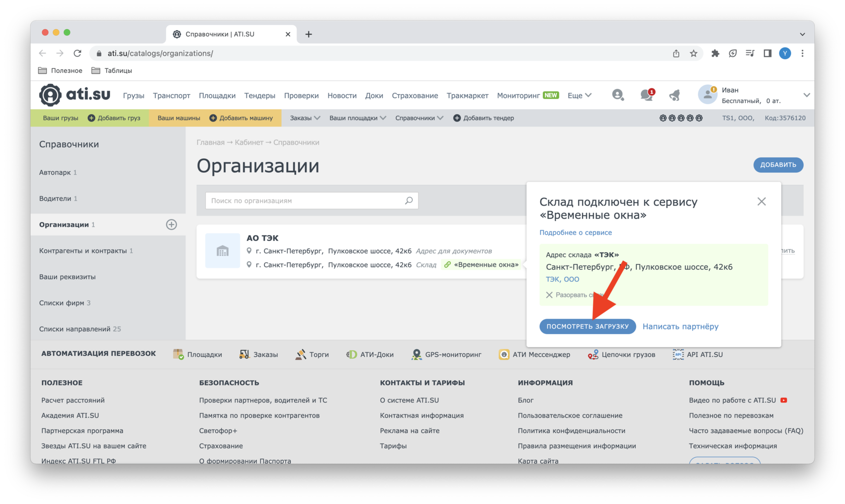The width and height of the screenshot is (845, 504).
Task: Open chat messages with red badge
Action: 647,94
